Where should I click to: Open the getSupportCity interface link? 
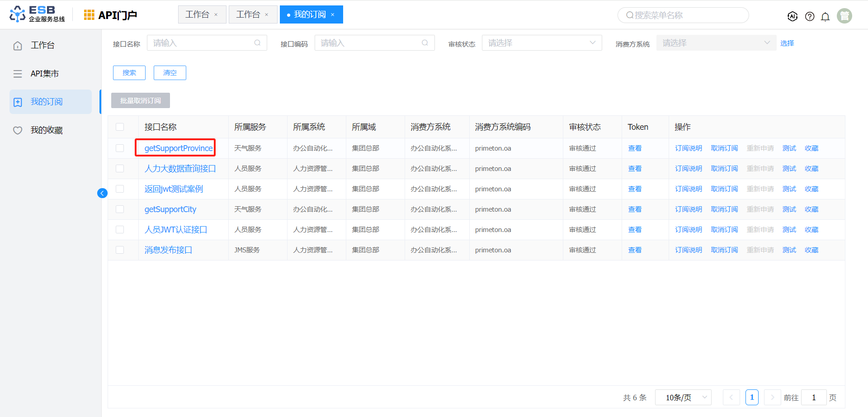(x=170, y=209)
